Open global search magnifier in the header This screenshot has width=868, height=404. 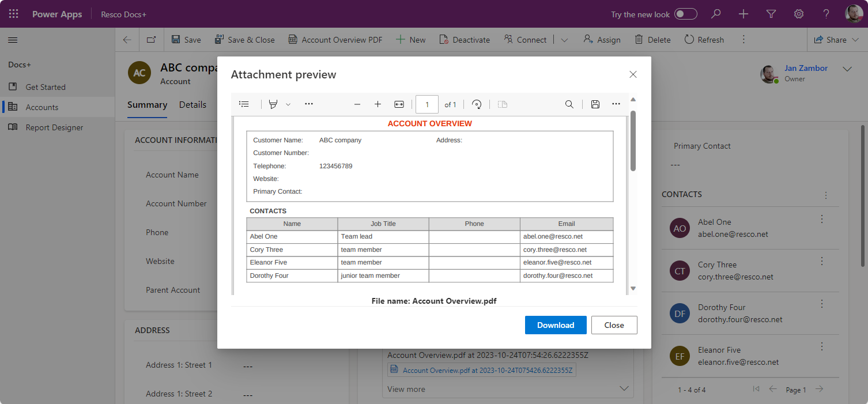[x=716, y=14]
